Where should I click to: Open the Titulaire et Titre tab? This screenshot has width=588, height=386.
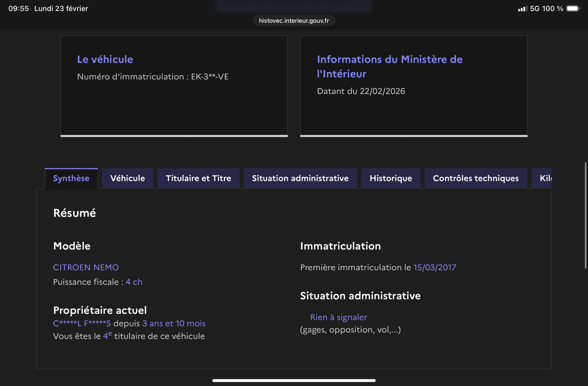pos(198,178)
